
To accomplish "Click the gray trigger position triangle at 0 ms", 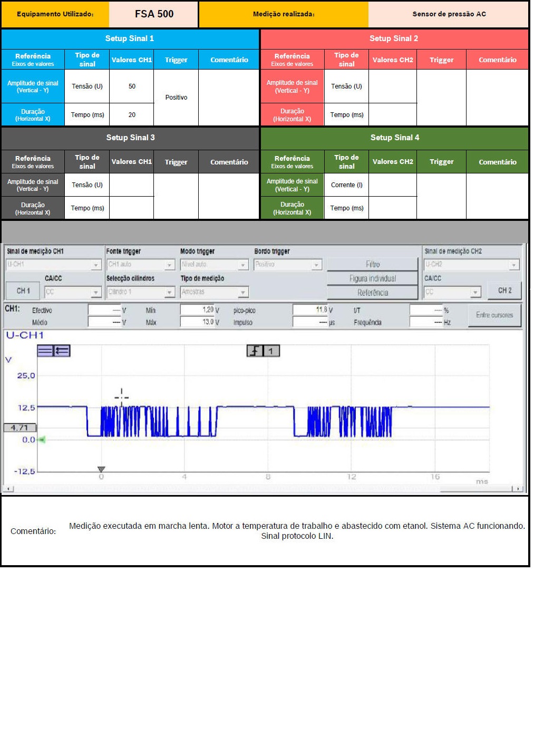I will pos(101,469).
